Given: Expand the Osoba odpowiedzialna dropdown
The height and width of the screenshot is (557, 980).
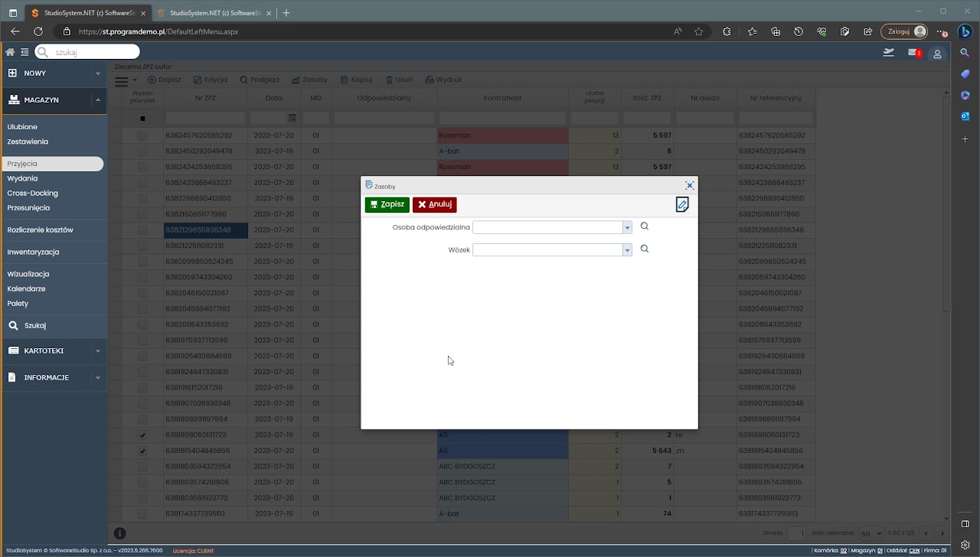Looking at the screenshot, I should [627, 227].
